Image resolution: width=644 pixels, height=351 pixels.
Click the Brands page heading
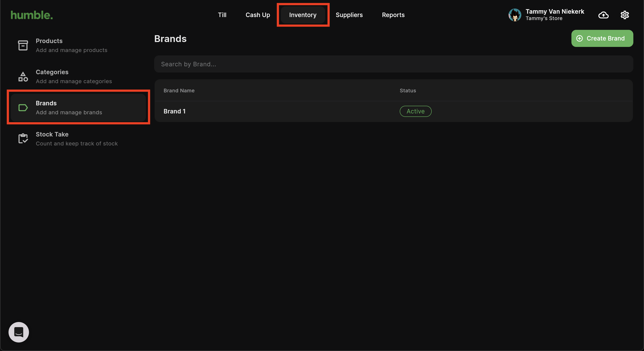coord(170,39)
